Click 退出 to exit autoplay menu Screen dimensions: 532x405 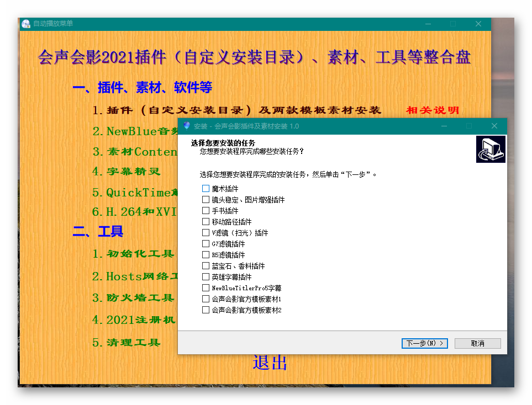(270, 363)
